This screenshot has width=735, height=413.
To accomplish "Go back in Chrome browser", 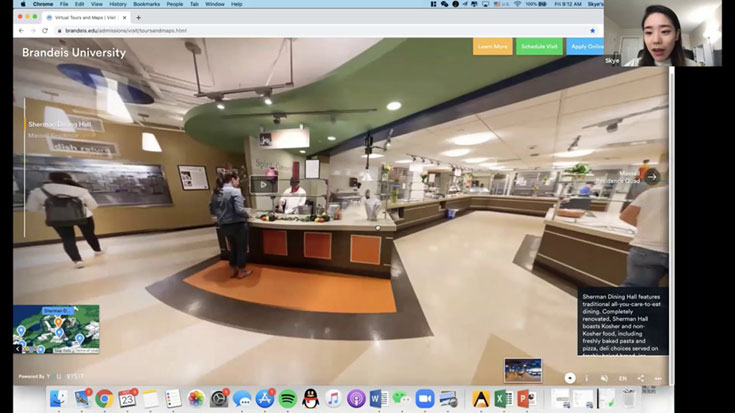I will click(21, 30).
